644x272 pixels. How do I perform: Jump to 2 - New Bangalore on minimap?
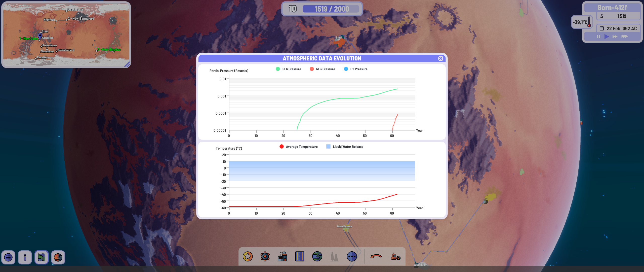81,19
